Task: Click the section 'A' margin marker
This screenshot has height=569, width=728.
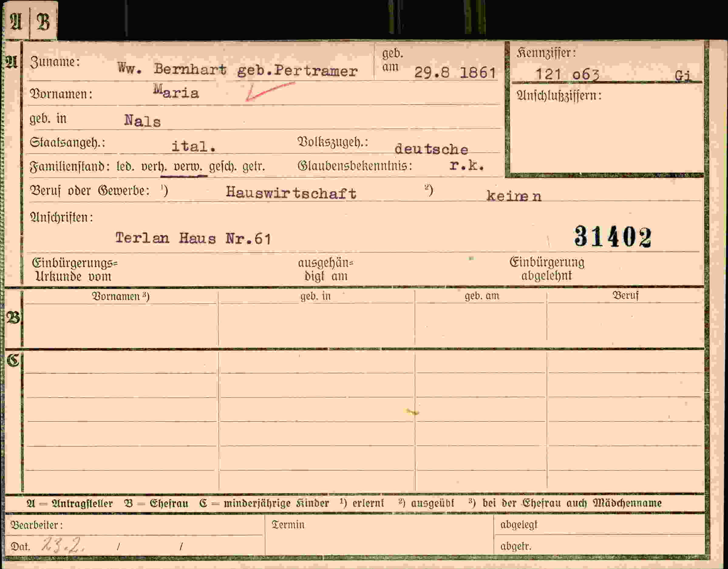Action: click(x=12, y=62)
